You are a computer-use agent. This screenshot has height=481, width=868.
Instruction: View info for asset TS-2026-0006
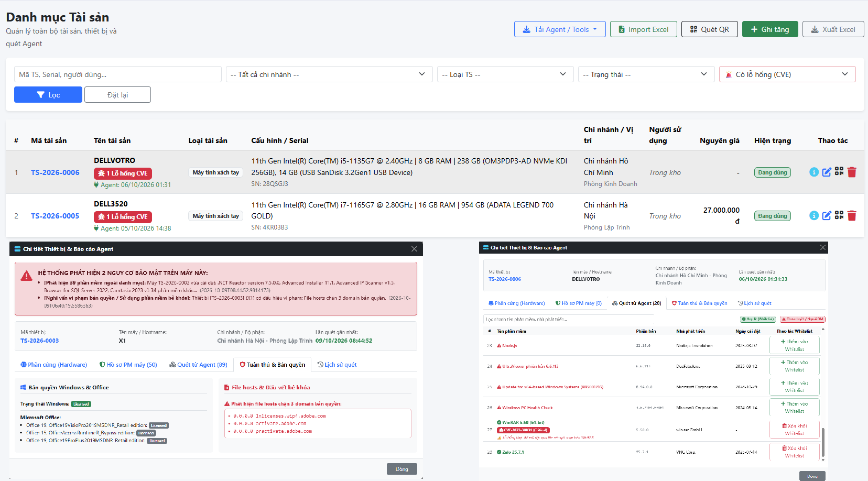pyautogui.click(x=814, y=172)
